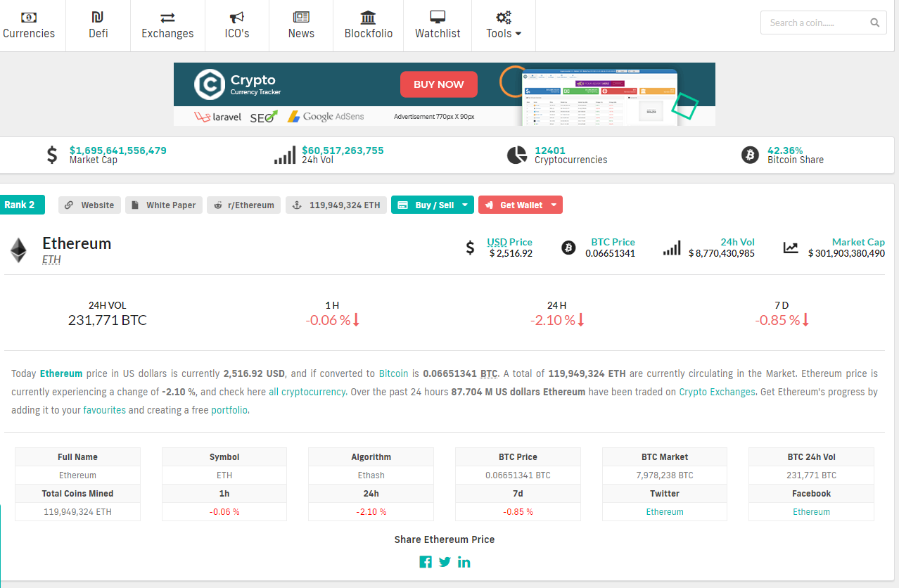Open the Blockfolio page
The width and height of the screenshot is (899, 588).
tap(368, 25)
